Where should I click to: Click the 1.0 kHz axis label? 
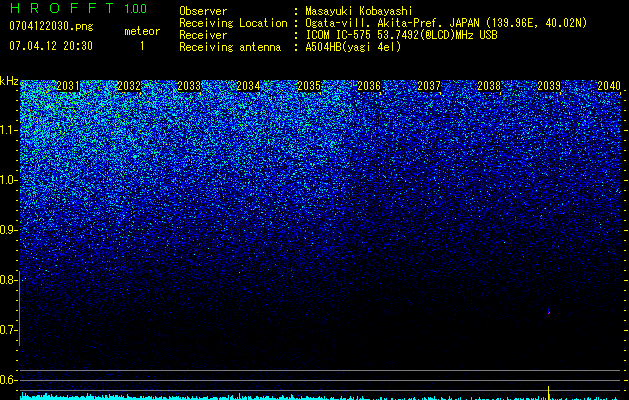pyautogui.click(x=9, y=180)
